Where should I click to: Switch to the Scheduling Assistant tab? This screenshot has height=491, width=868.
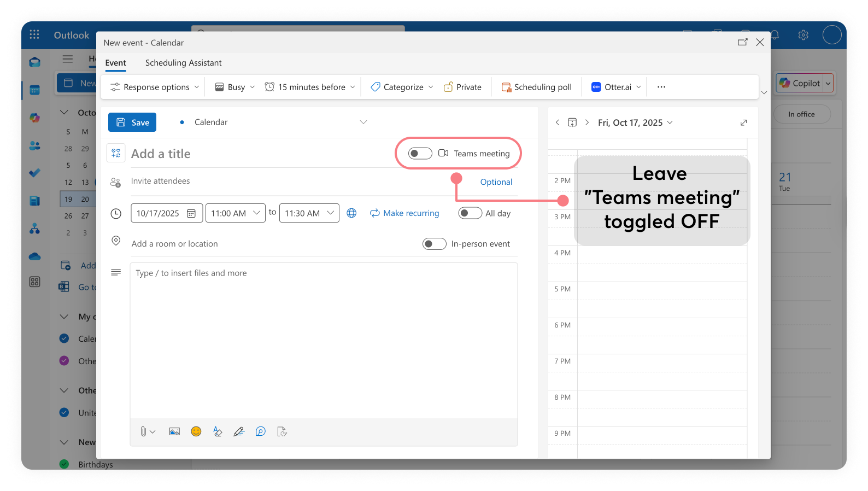(183, 63)
